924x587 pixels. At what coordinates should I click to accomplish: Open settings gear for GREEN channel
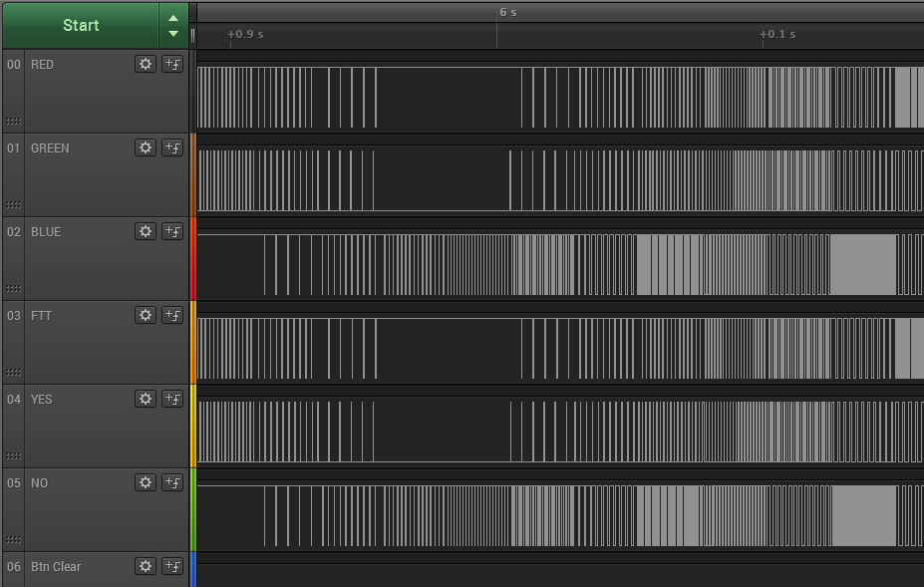click(x=146, y=147)
